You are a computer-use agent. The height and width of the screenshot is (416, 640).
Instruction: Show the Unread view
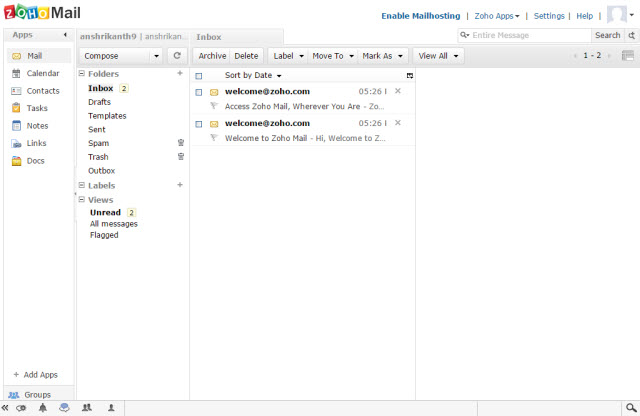105,212
